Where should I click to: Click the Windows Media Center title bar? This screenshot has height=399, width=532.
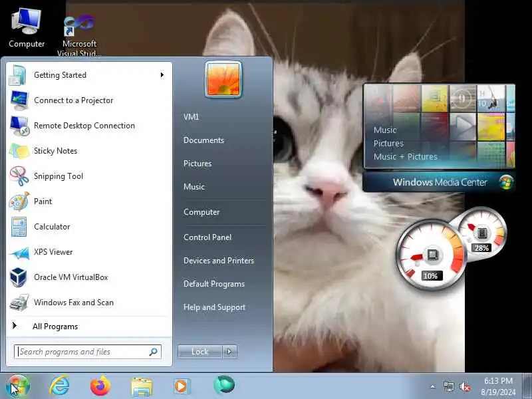tap(440, 182)
